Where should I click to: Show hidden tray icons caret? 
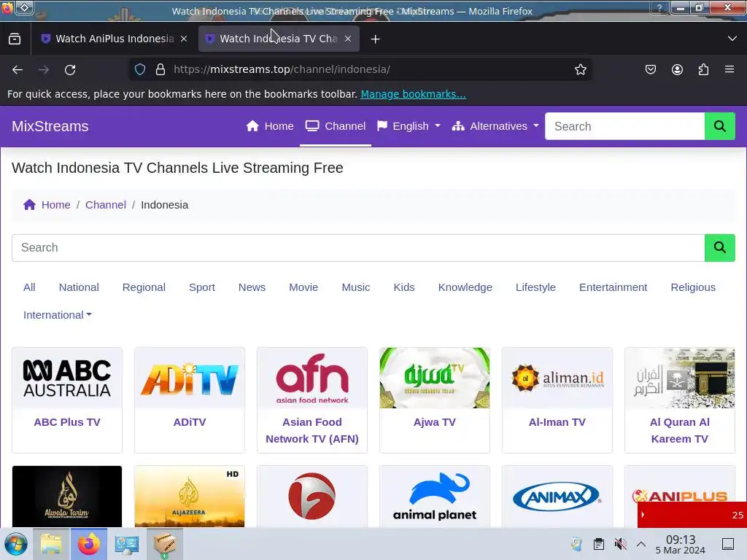[x=641, y=544]
